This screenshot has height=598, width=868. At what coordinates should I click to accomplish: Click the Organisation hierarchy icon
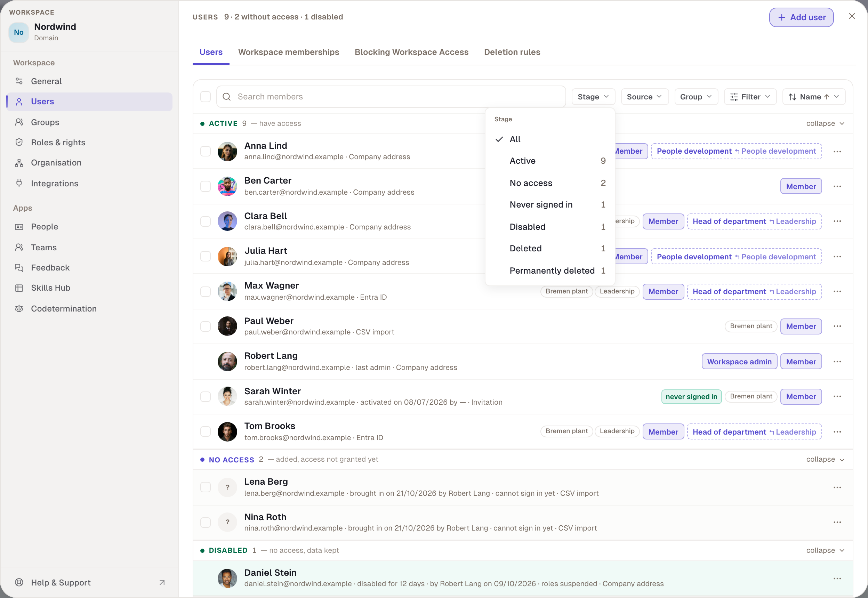19,163
